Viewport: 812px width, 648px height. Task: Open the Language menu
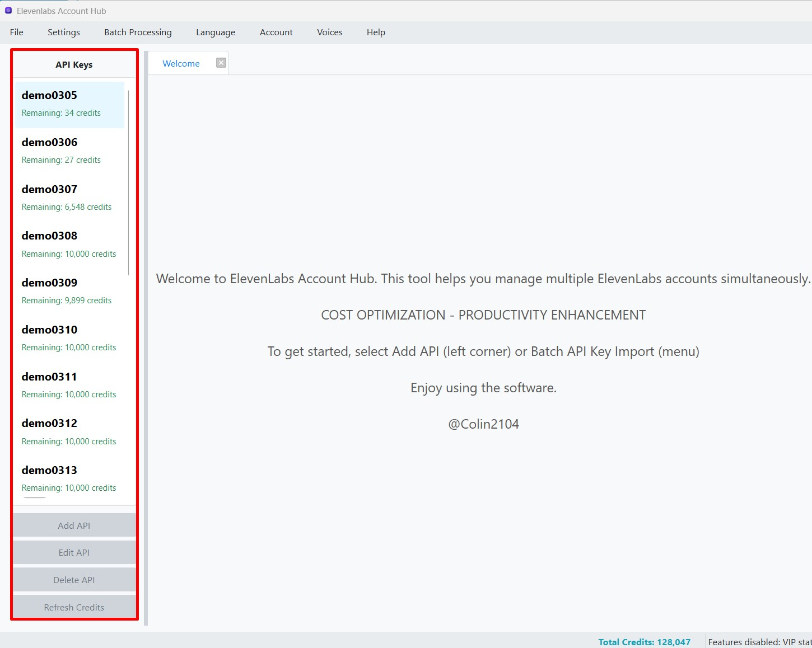point(216,32)
